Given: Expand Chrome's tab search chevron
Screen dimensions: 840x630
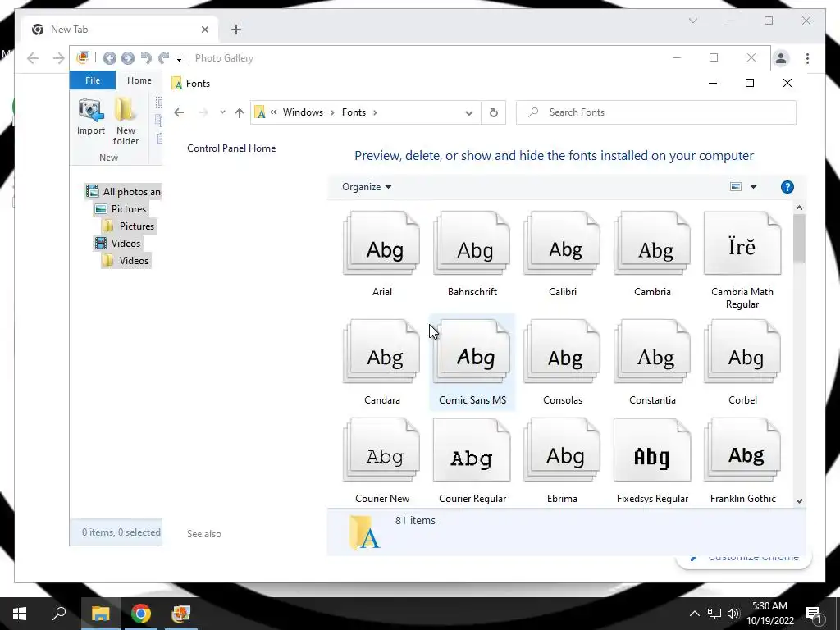Looking at the screenshot, I should [x=692, y=21].
